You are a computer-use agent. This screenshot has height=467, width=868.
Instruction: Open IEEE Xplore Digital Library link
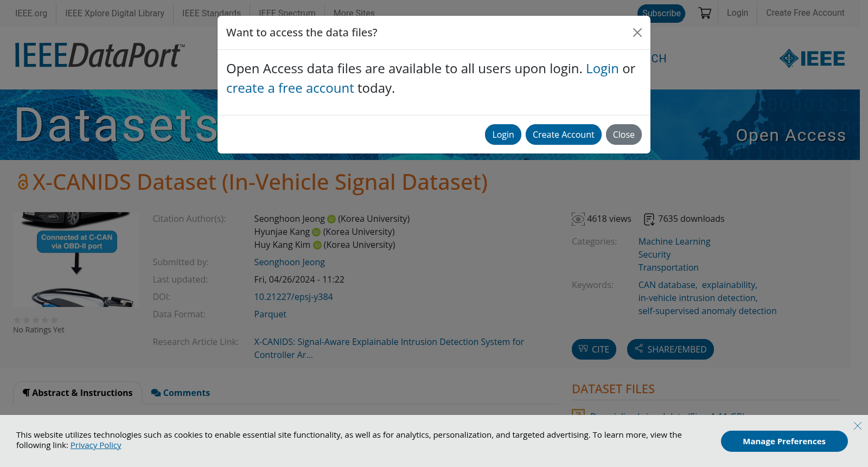point(114,14)
